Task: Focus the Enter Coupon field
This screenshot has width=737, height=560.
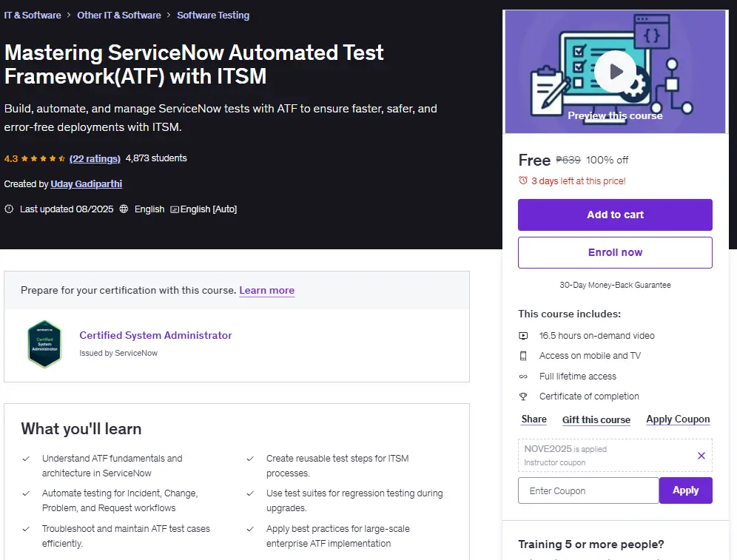Action: 588,490
